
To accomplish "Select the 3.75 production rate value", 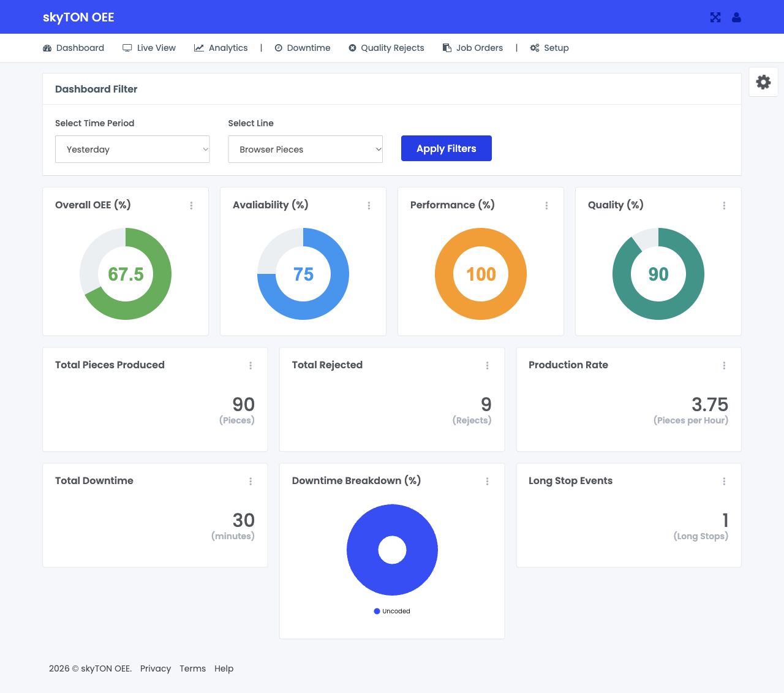I will (x=710, y=404).
